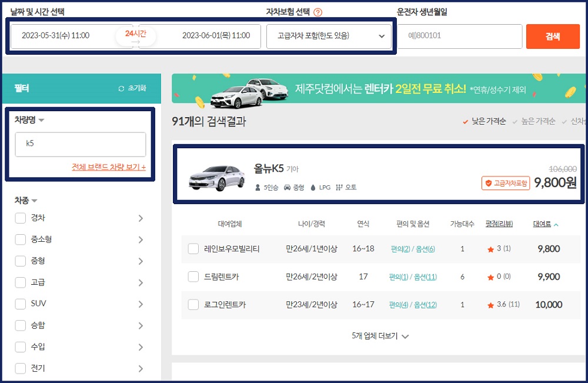This screenshot has width=588, height=383.
Task: Enable the 경차 car type filter
Action: pos(20,218)
